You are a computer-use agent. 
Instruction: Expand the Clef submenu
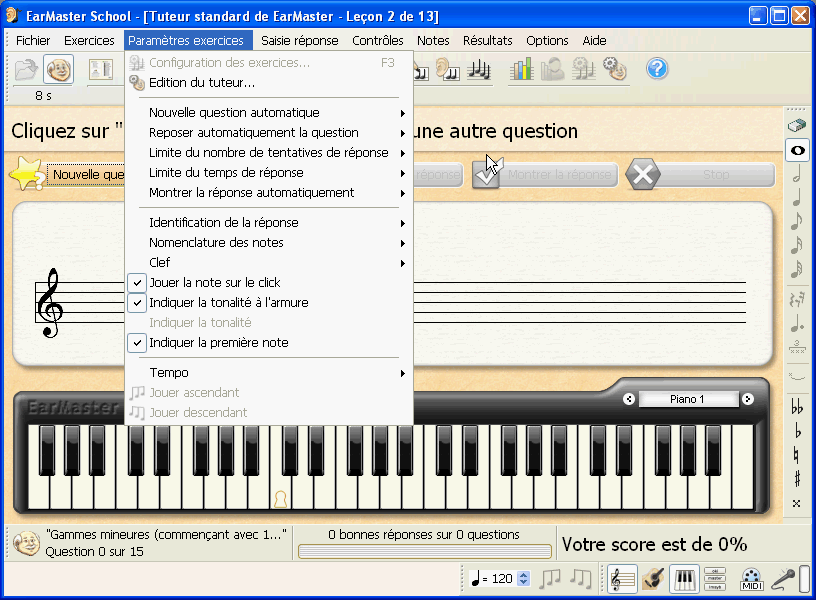click(x=269, y=263)
